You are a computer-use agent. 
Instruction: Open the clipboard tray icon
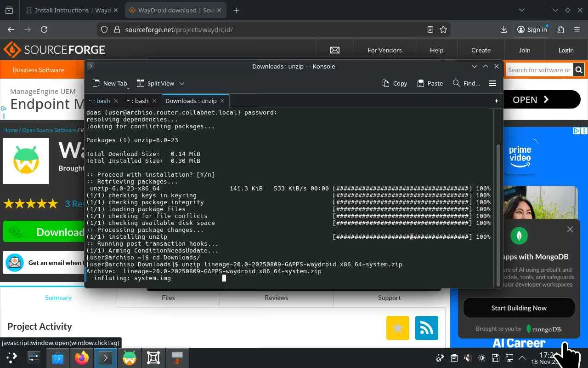[x=454, y=358]
